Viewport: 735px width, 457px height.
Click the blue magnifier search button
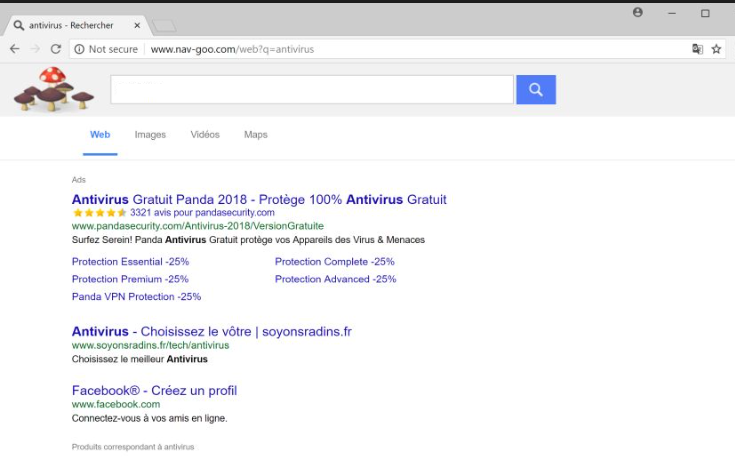tap(535, 90)
